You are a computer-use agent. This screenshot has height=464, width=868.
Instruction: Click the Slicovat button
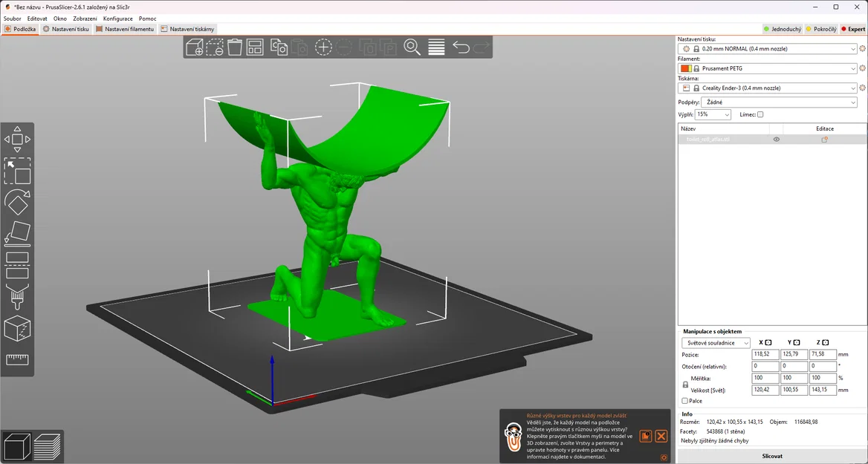(x=771, y=457)
